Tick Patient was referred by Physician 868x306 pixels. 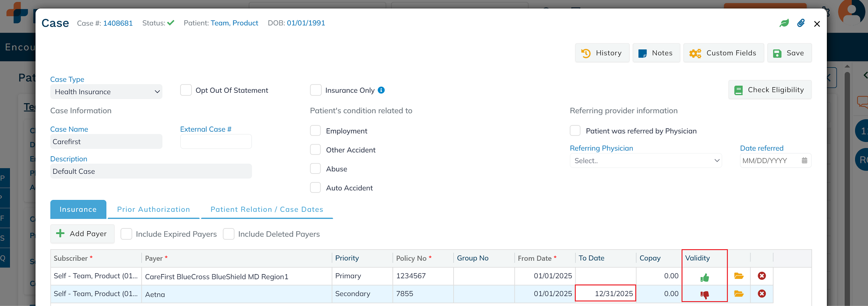pos(575,131)
